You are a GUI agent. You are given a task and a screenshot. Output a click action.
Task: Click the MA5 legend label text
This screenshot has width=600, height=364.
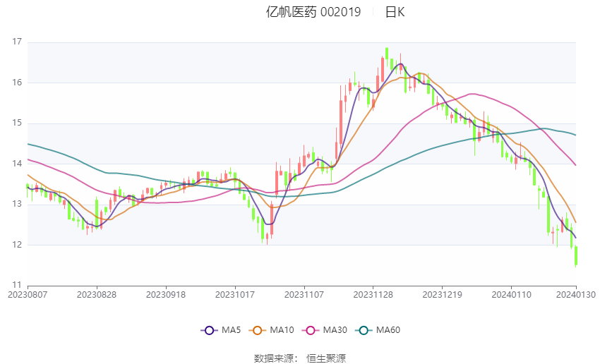pos(231,330)
